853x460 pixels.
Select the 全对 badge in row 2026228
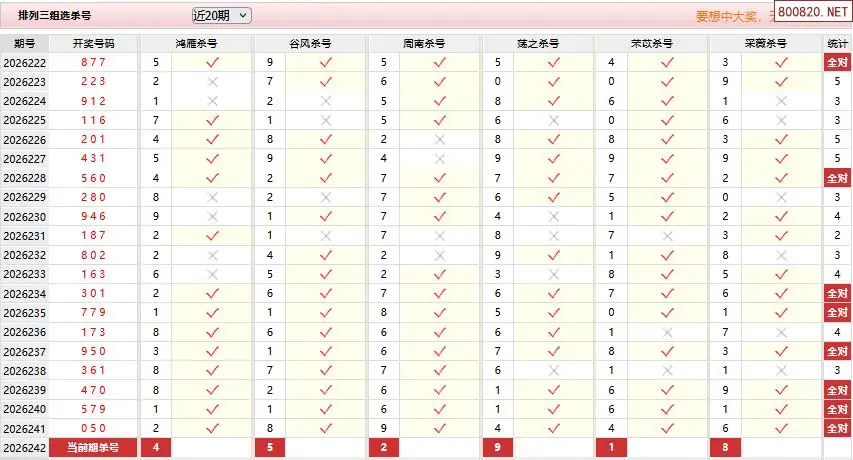[x=837, y=178]
